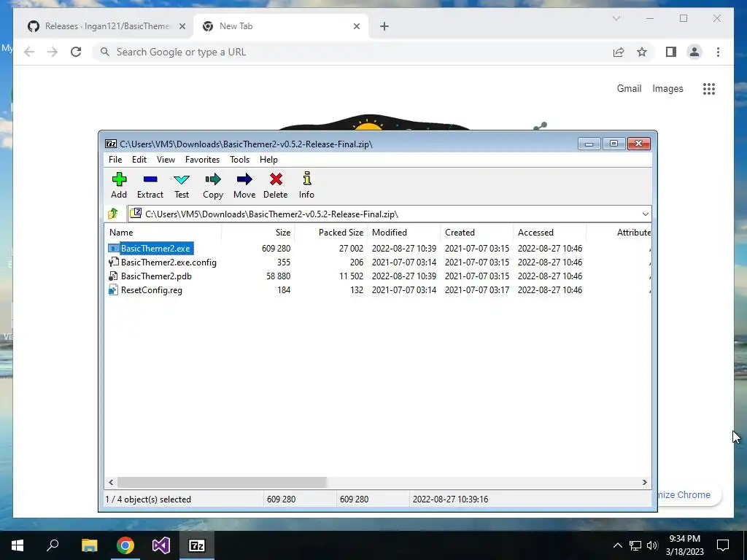Extract files with the Extract toolbar button
The height and width of the screenshot is (560, 747).
(x=150, y=179)
